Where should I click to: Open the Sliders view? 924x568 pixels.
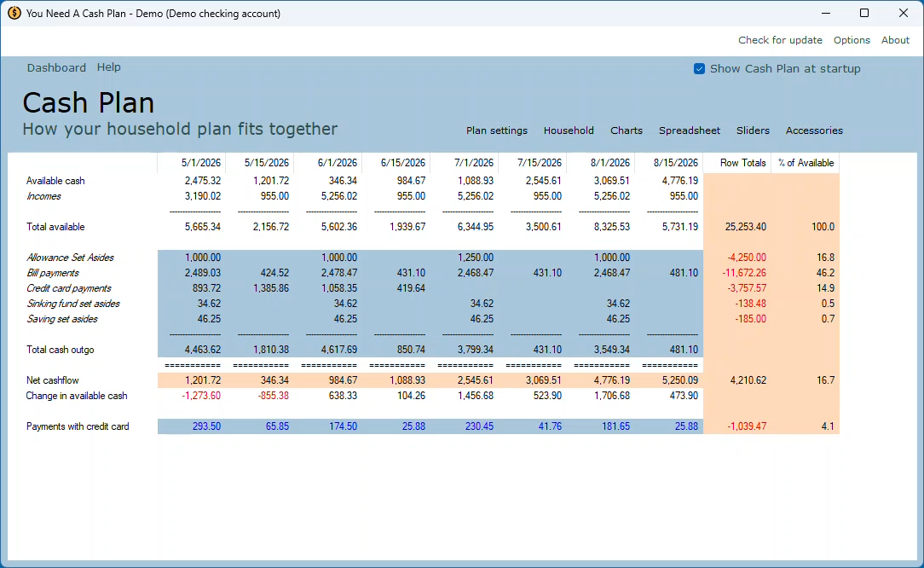pos(753,130)
